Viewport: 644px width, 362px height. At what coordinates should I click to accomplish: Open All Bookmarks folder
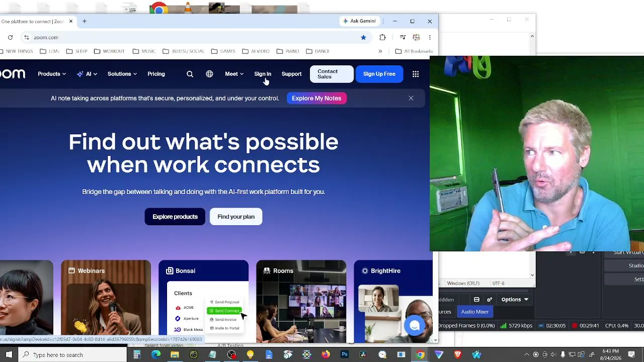(414, 51)
